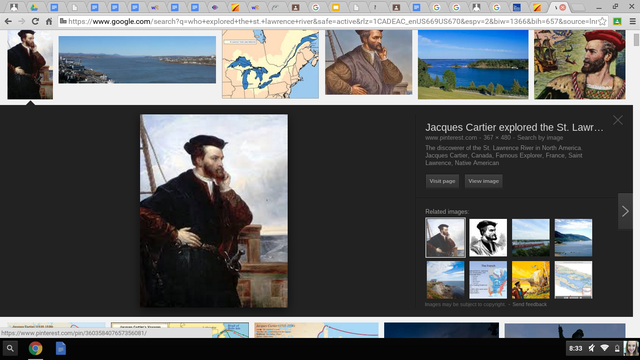Click the address bar URL field
The height and width of the screenshot is (360, 640).
tap(333, 21)
